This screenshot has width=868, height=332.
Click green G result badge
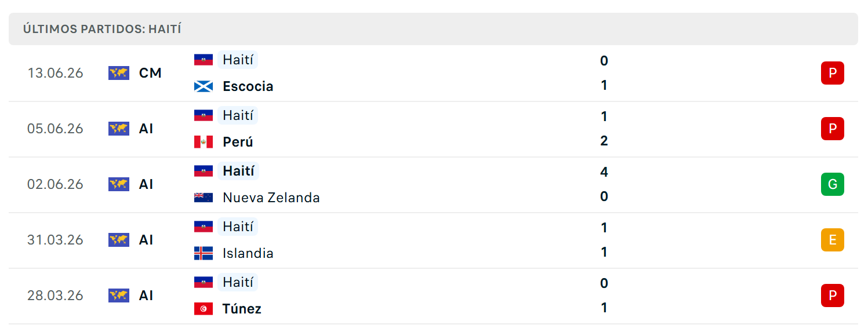coord(833,184)
